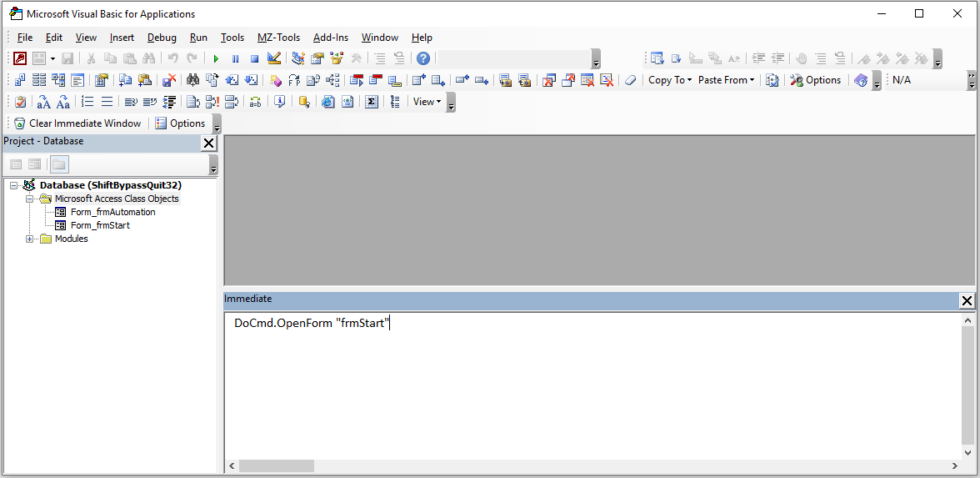The height and width of the screenshot is (478, 980).
Task: Open the File menu
Action: (25, 38)
